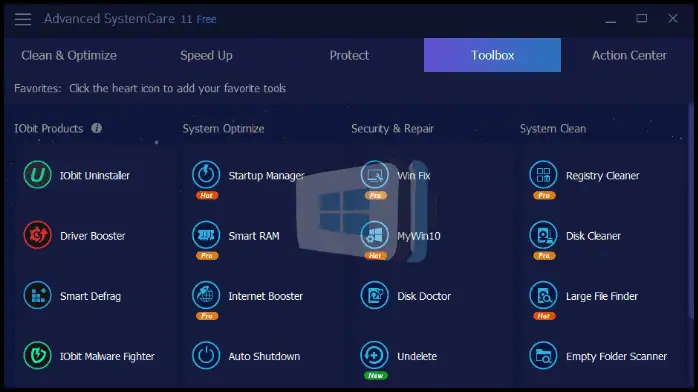
Task: Open Internet Booster text label
Action: 266,296
